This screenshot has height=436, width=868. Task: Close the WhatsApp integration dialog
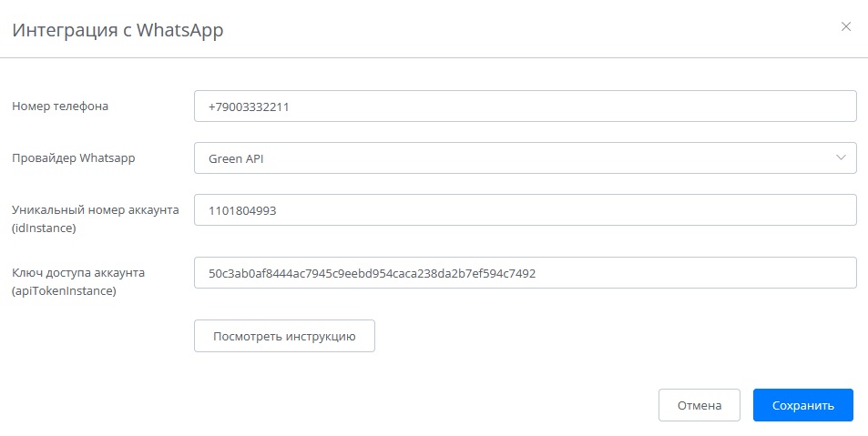click(x=846, y=27)
